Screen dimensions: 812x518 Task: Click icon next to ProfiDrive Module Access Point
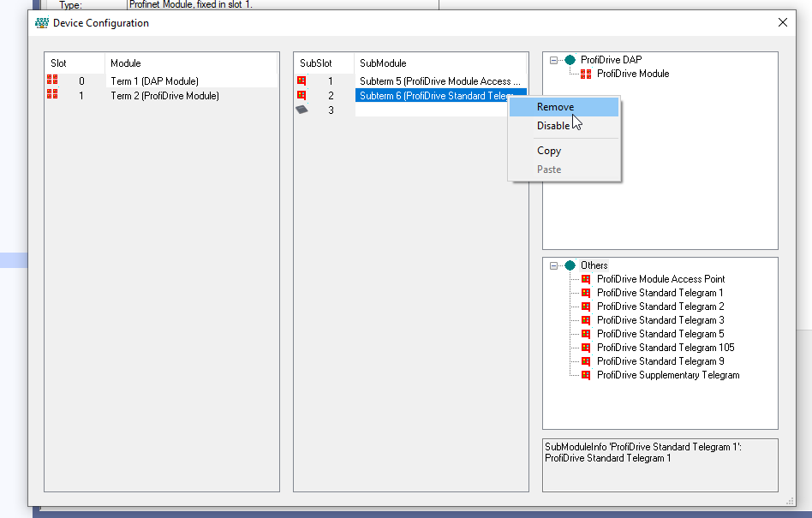tap(586, 279)
